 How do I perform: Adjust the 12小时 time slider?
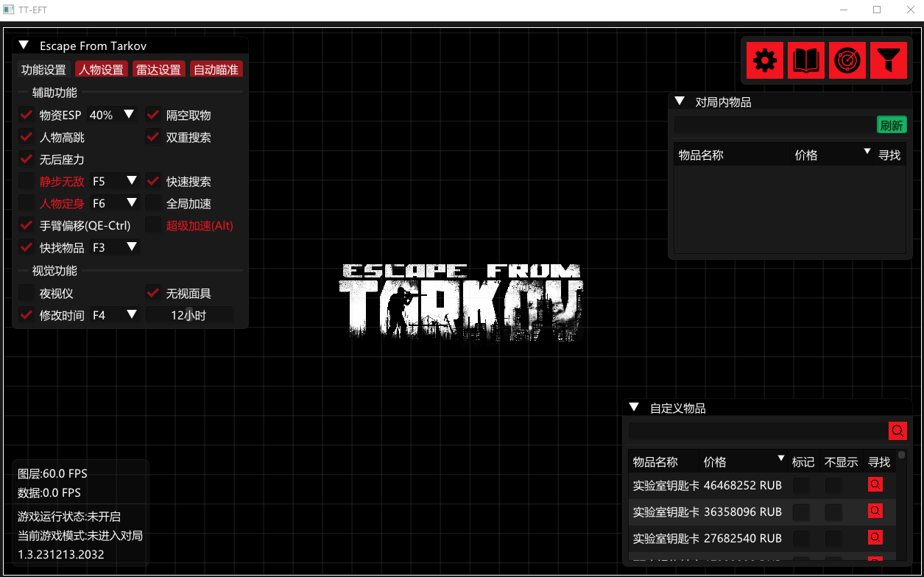[188, 315]
